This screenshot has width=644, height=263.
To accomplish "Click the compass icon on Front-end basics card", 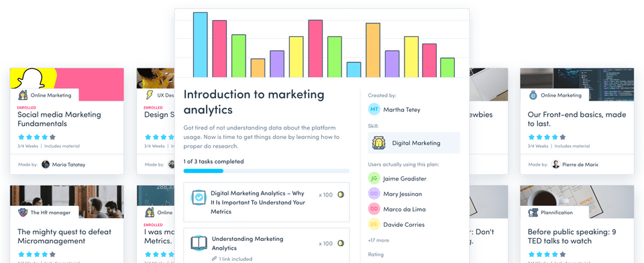I will (533, 95).
